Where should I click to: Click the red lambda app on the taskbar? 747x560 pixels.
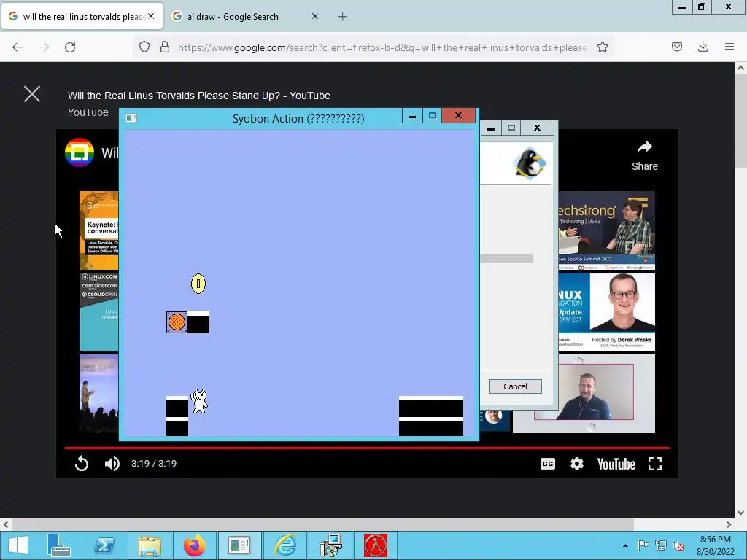pyautogui.click(x=376, y=545)
